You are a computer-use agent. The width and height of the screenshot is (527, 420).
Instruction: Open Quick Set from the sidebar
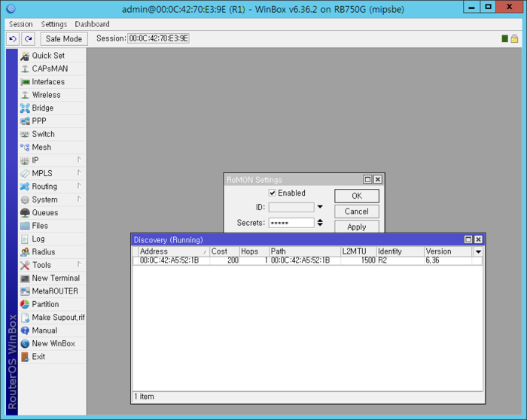click(52, 56)
